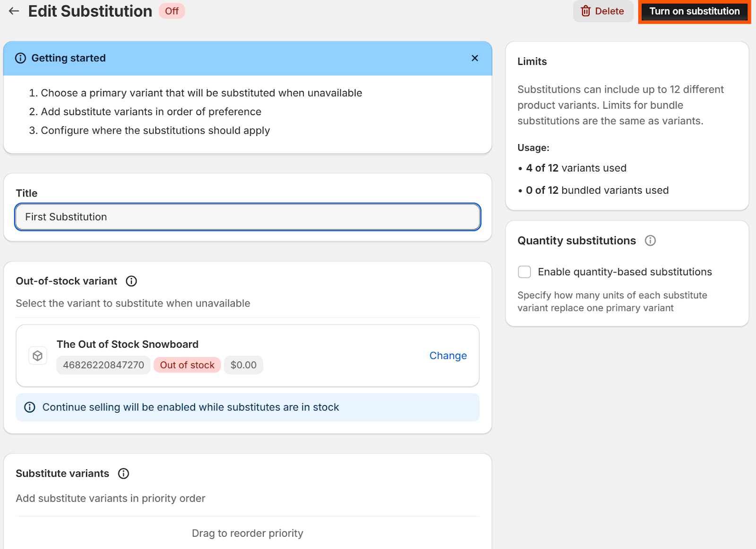Click the red Out of stock badge

tap(187, 365)
